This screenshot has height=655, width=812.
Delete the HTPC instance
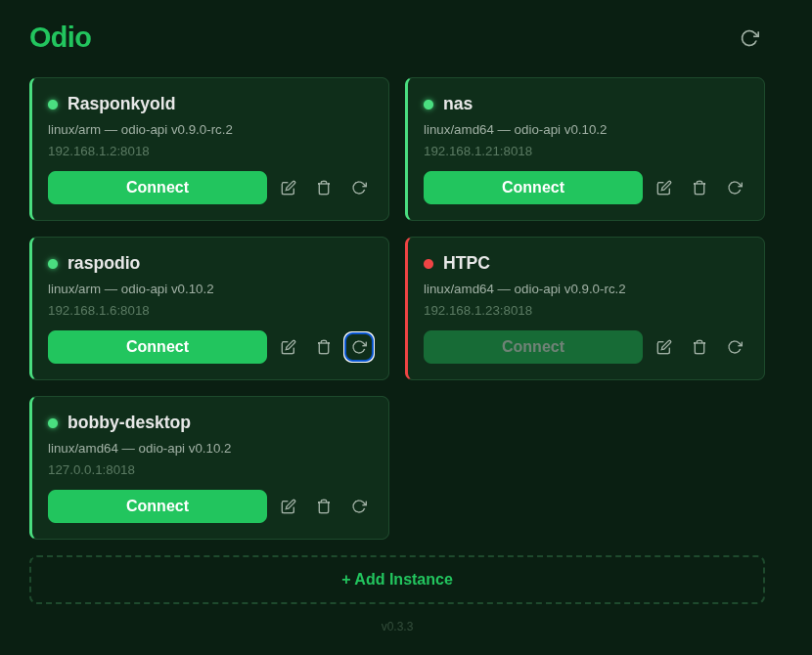pyautogui.click(x=699, y=347)
